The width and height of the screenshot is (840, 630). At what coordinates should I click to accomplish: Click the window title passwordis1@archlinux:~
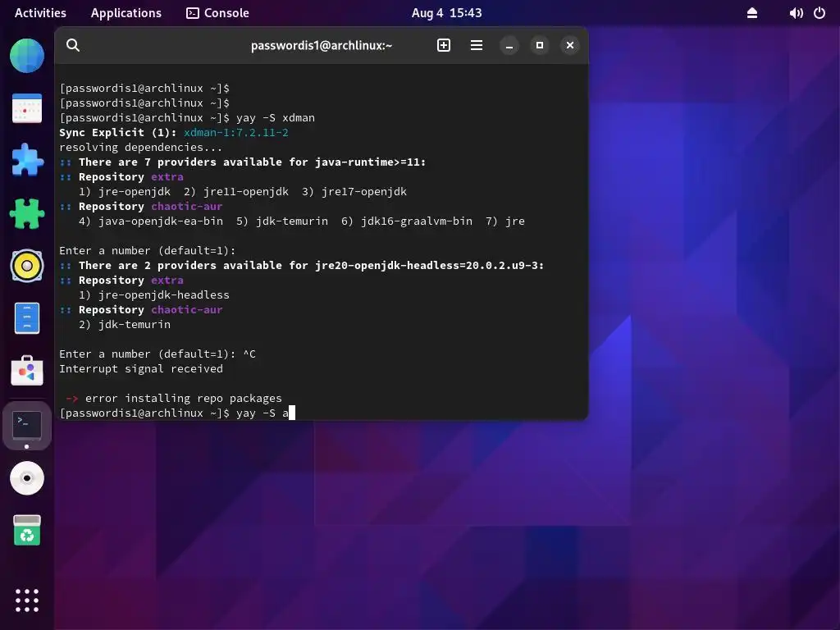[322, 46]
